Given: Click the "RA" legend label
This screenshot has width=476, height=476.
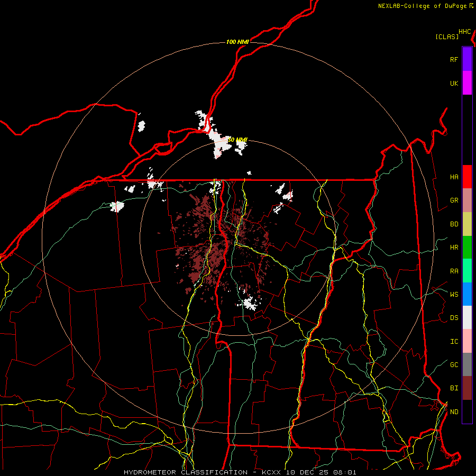Looking at the screenshot, I should 454,271.
